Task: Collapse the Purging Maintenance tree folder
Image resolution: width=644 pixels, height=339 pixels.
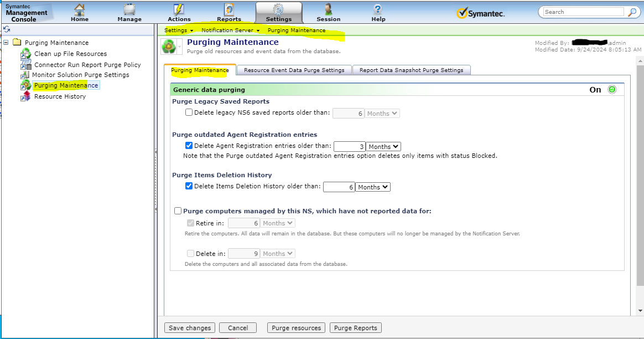Action: point(6,43)
